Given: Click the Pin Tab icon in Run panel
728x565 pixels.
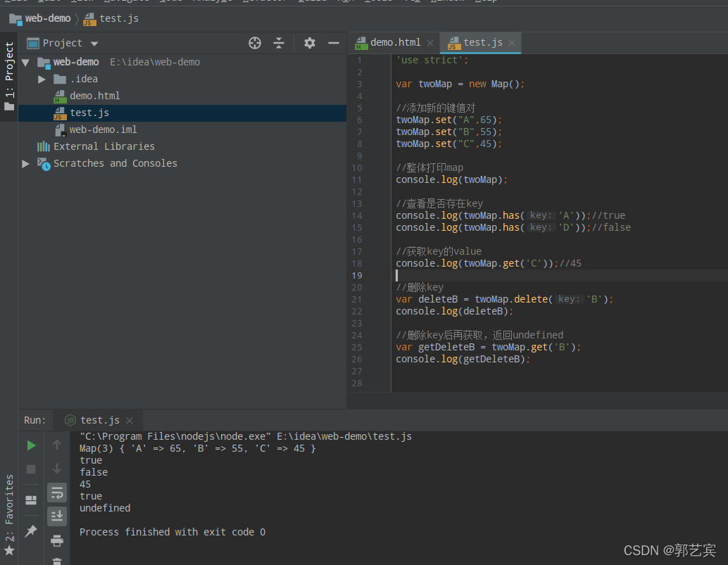Looking at the screenshot, I should 31,531.
